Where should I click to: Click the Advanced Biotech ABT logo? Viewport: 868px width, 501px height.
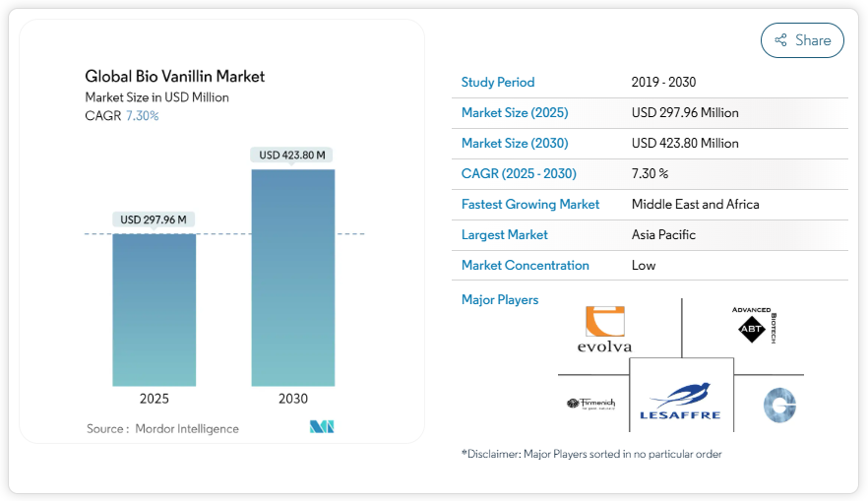coord(754,325)
